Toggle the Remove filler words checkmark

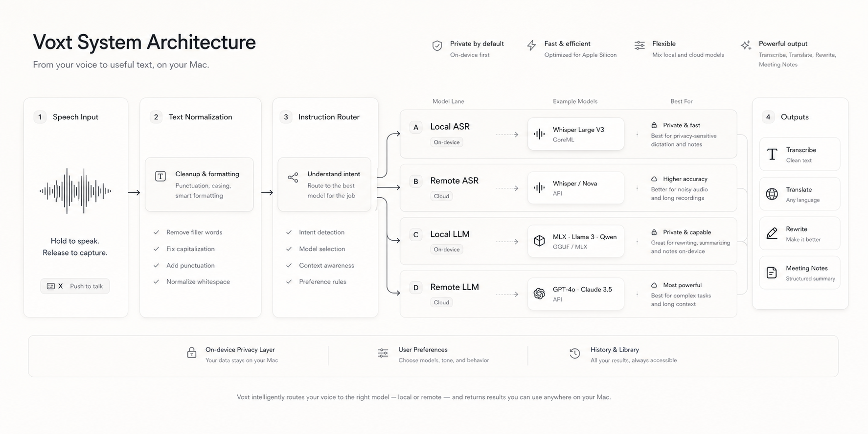coord(157,232)
